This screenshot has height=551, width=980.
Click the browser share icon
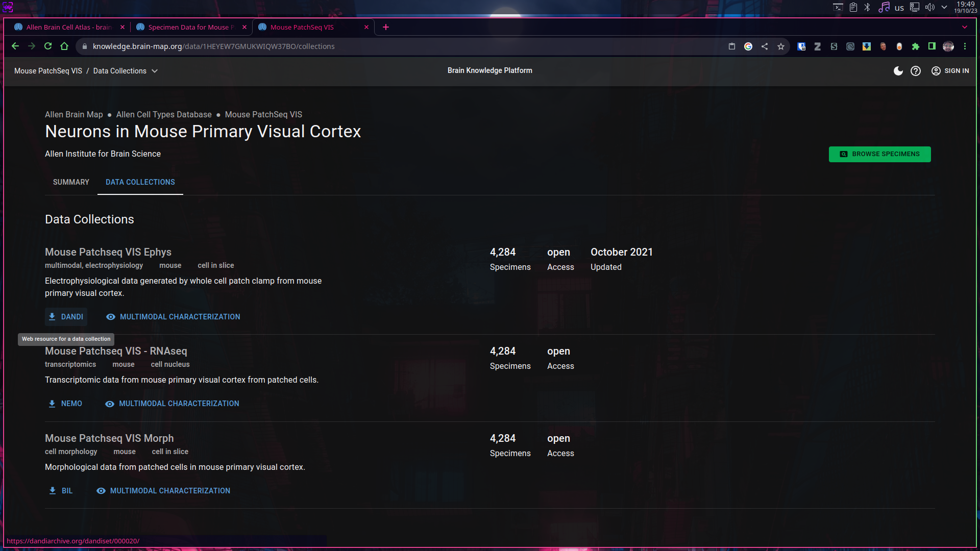pyautogui.click(x=764, y=46)
